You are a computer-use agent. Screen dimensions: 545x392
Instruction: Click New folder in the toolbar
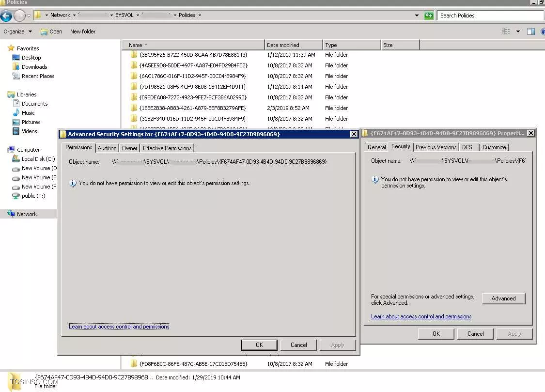coord(83,31)
